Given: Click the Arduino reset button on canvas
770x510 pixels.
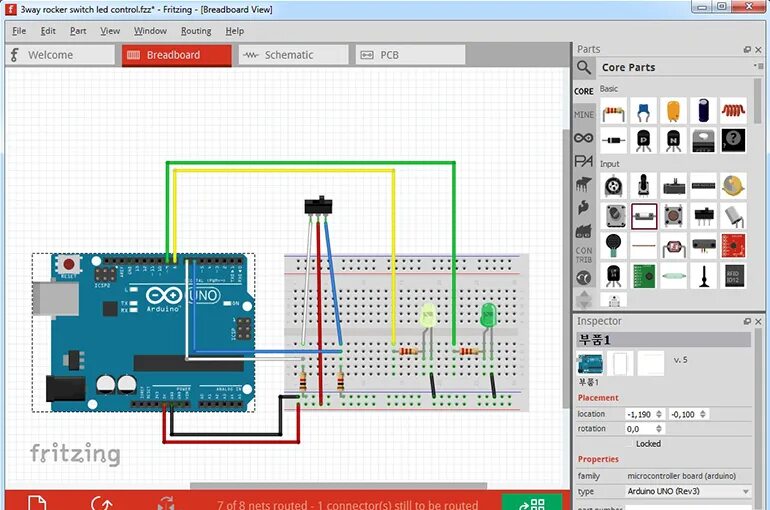Looking at the screenshot, I should pos(69,265).
